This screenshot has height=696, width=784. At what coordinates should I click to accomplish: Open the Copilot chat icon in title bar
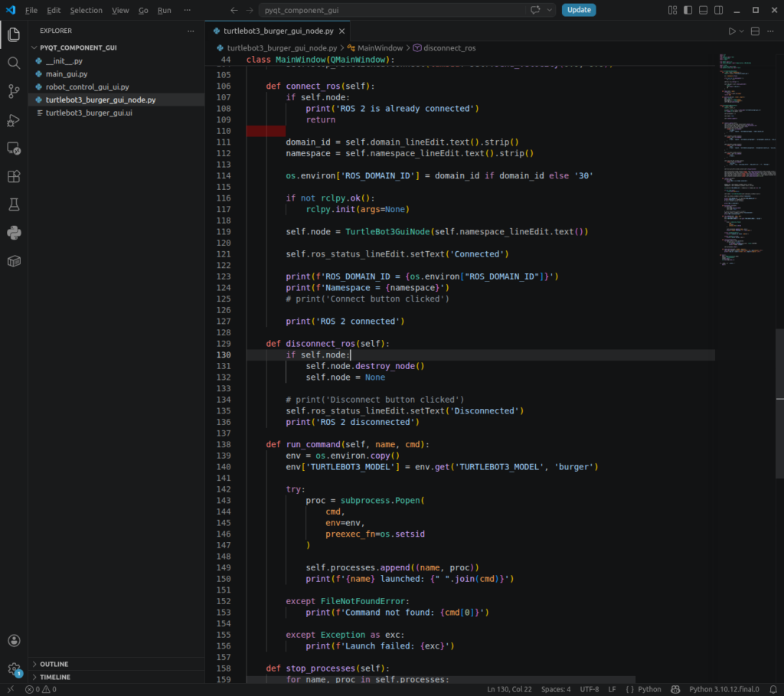535,10
